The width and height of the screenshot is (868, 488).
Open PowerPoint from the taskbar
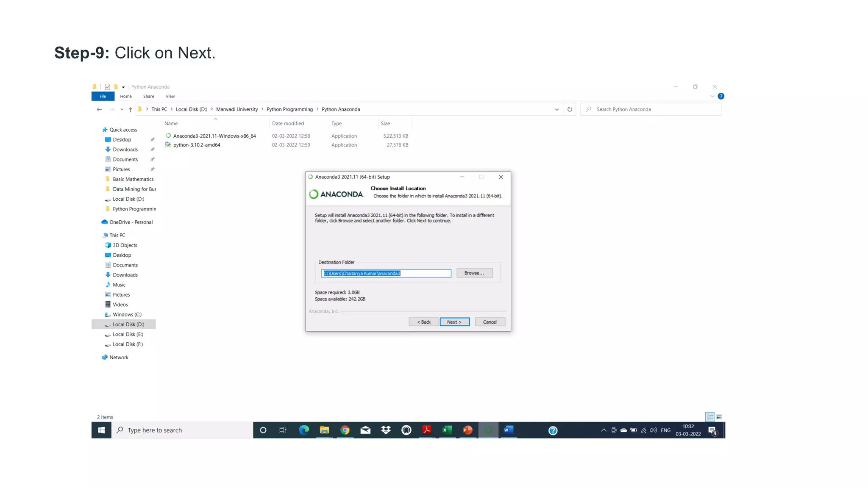coord(467,430)
